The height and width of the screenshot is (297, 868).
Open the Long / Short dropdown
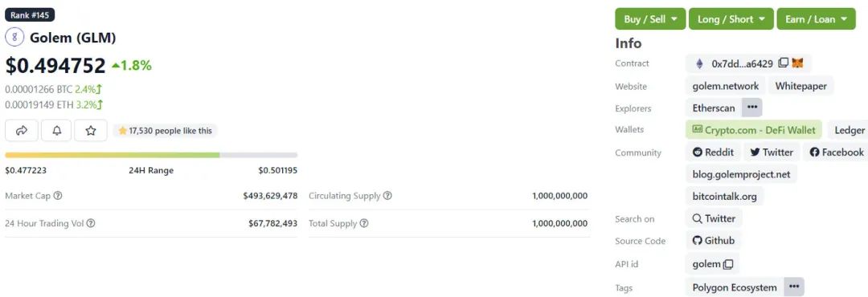pos(731,18)
